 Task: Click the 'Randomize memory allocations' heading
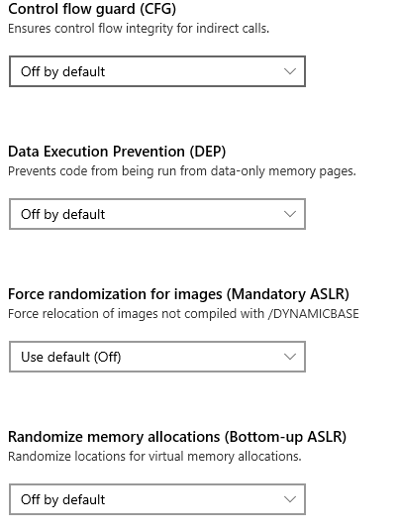[177, 437]
